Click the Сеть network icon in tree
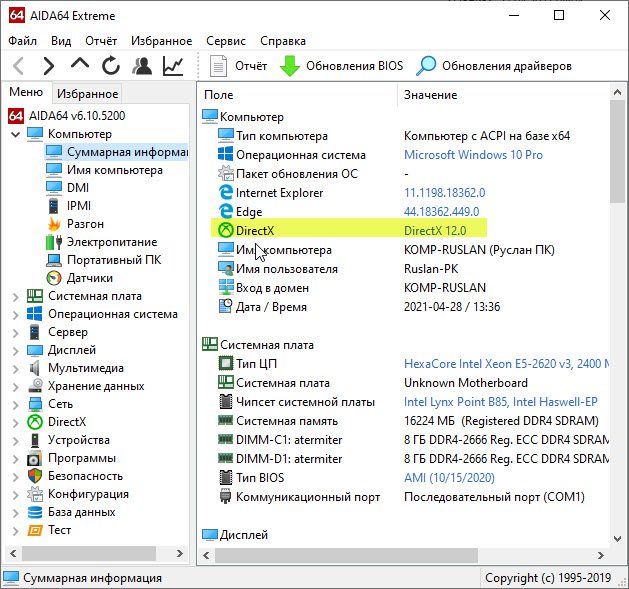 coord(35,404)
